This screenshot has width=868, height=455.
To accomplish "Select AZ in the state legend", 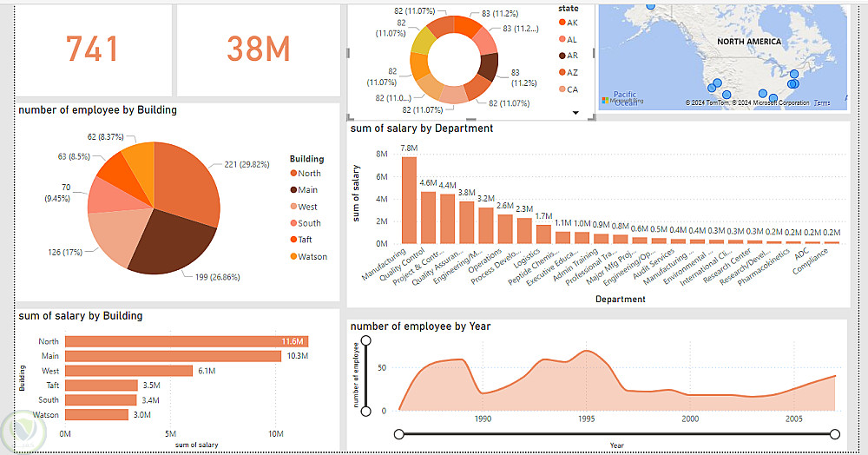I will point(569,73).
